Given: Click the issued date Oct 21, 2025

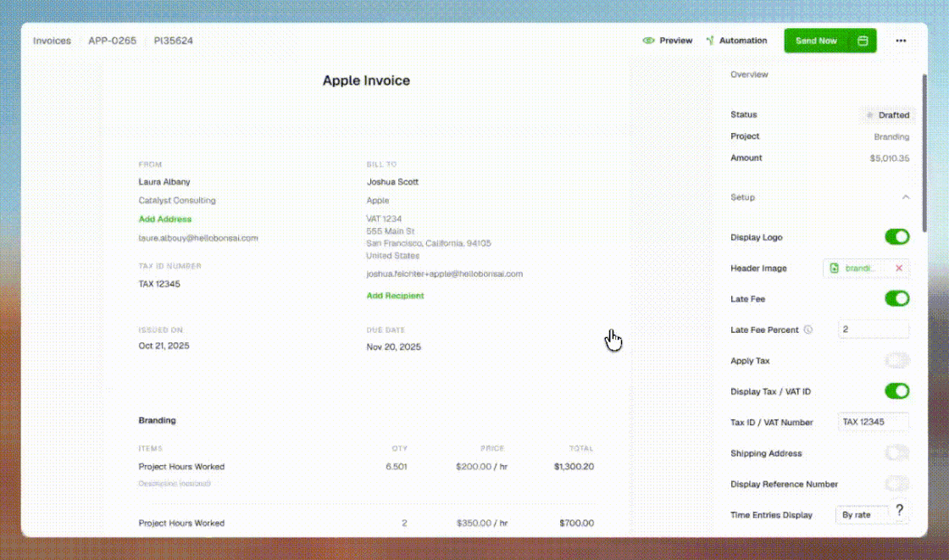Looking at the screenshot, I should [x=164, y=346].
